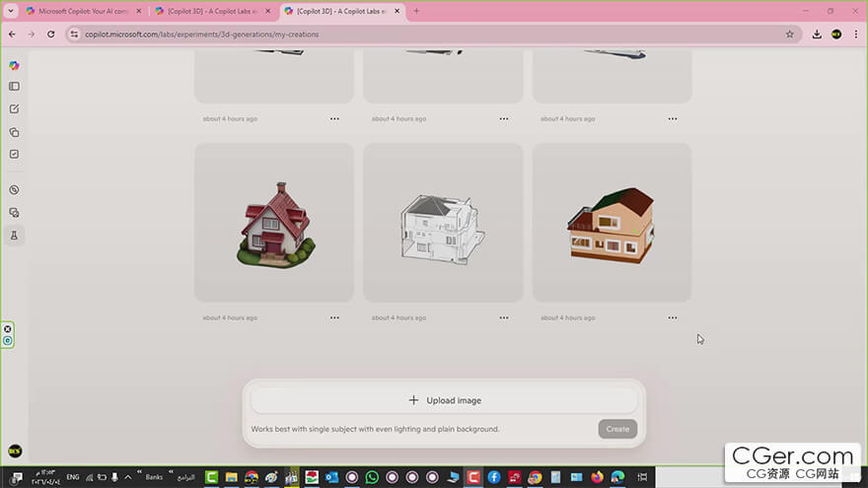The height and width of the screenshot is (488, 868).
Task: Show hidden tray icons with the chevron
Action: pyautogui.click(x=128, y=477)
